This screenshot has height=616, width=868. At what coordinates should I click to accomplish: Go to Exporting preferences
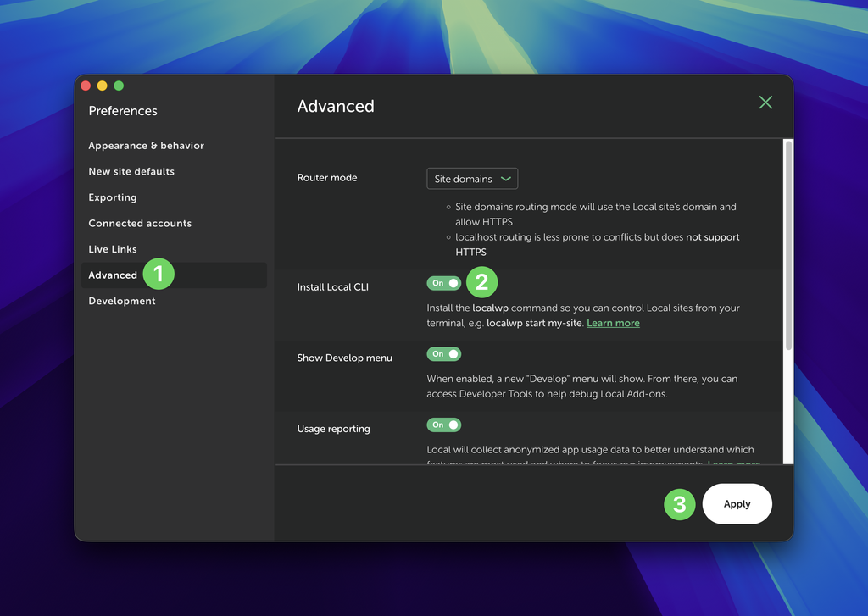coord(113,197)
